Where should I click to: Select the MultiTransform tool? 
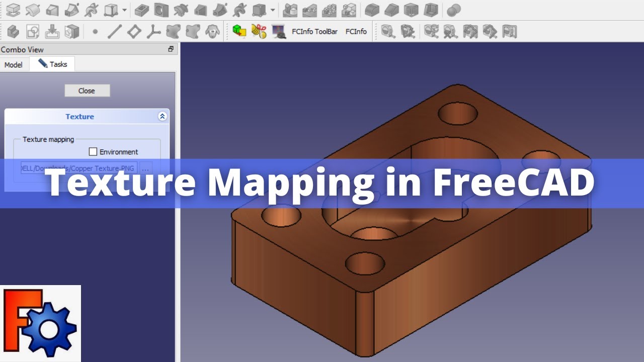348,10
